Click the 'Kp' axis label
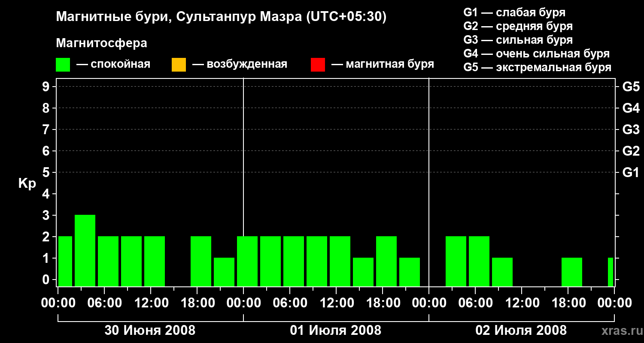This screenshot has height=343, width=644. pos(27,184)
